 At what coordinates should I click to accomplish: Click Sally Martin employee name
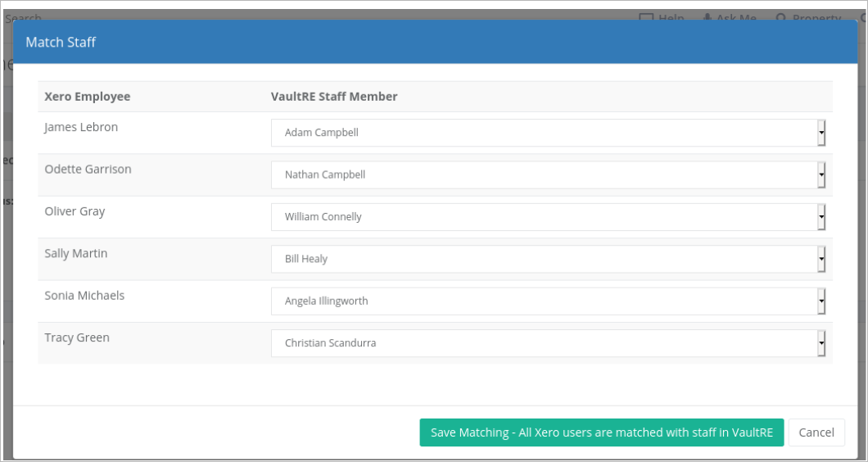point(76,253)
